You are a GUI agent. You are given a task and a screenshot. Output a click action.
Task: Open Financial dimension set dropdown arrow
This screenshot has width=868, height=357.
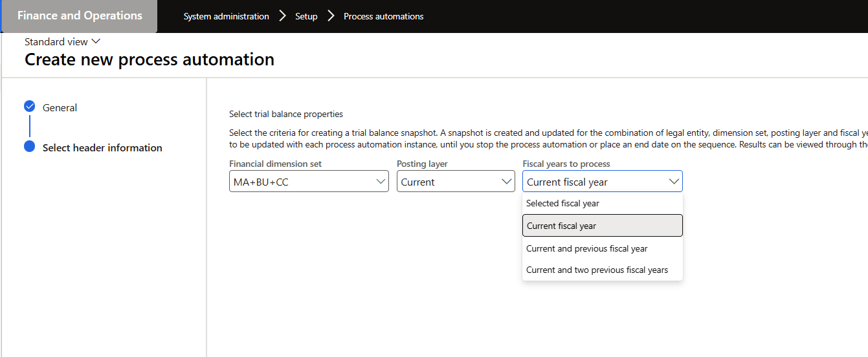click(x=381, y=182)
